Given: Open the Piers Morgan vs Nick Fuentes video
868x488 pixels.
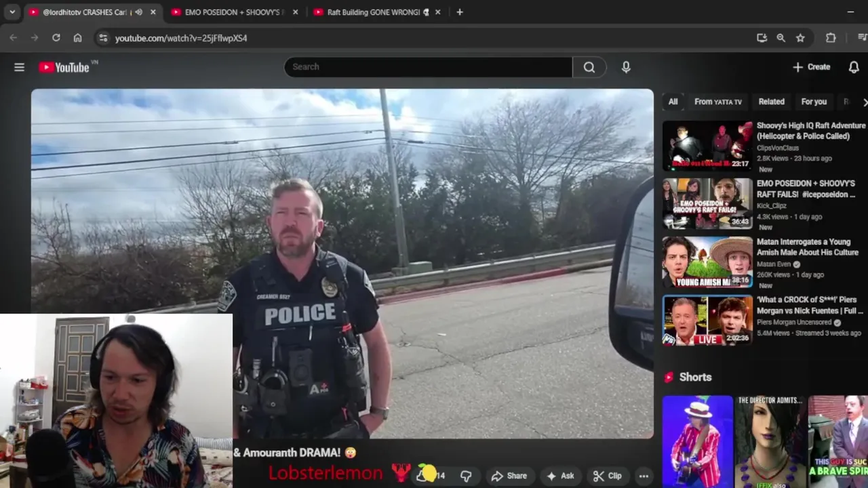Looking at the screenshot, I should point(810,305).
